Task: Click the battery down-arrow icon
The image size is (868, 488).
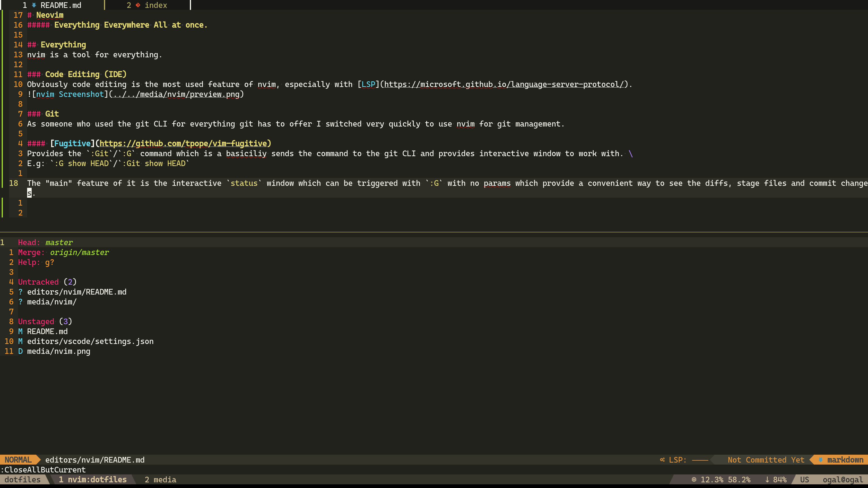Action: coord(767,480)
